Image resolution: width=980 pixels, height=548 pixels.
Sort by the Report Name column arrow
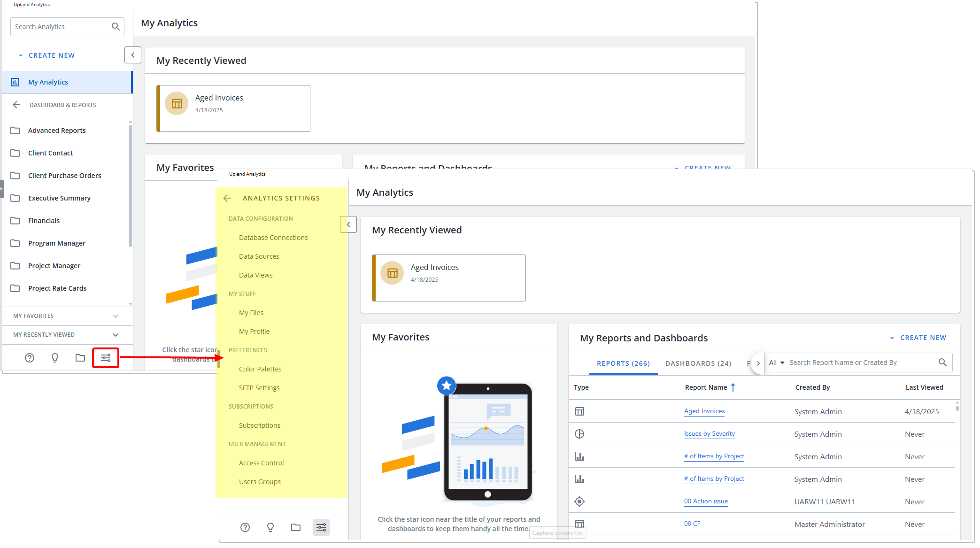click(733, 387)
